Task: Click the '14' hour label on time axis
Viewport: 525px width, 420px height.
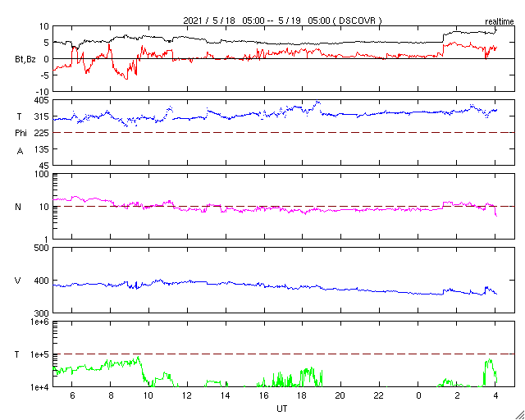Action: tap(226, 395)
